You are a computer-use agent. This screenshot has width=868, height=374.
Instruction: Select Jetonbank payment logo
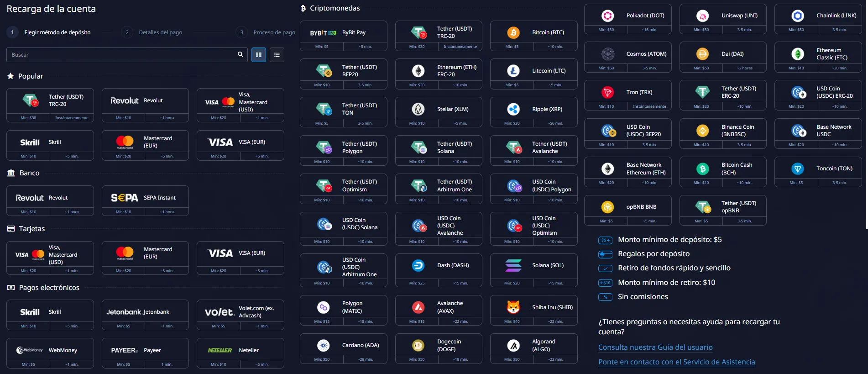tap(124, 312)
